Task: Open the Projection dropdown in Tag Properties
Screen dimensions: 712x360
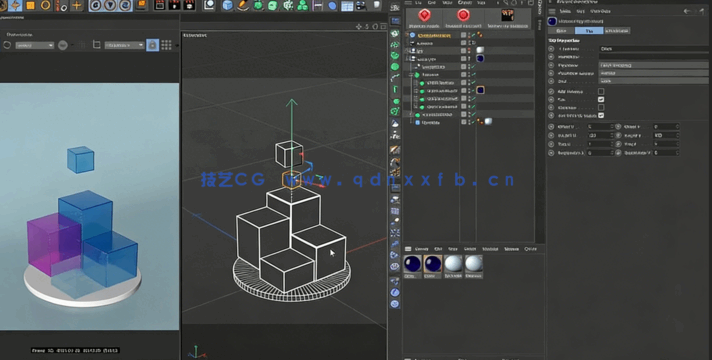Action: click(x=653, y=65)
